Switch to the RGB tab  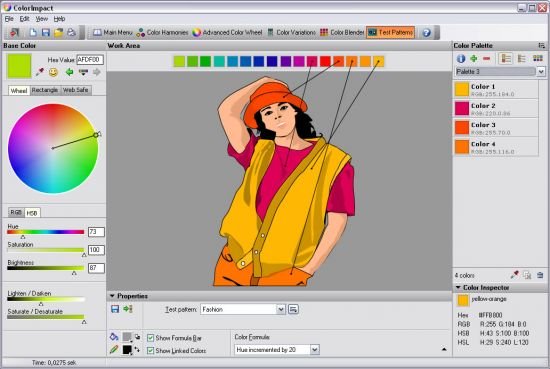[x=16, y=212]
